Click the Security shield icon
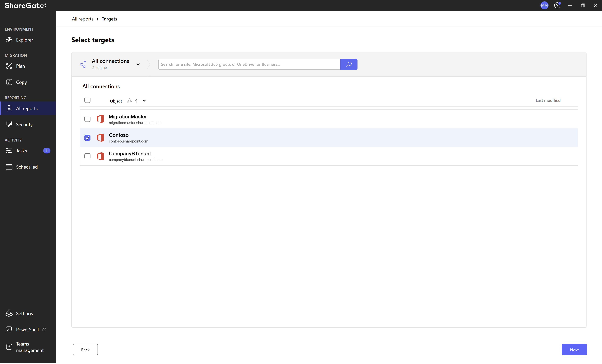This screenshot has width=602, height=364. point(9,125)
